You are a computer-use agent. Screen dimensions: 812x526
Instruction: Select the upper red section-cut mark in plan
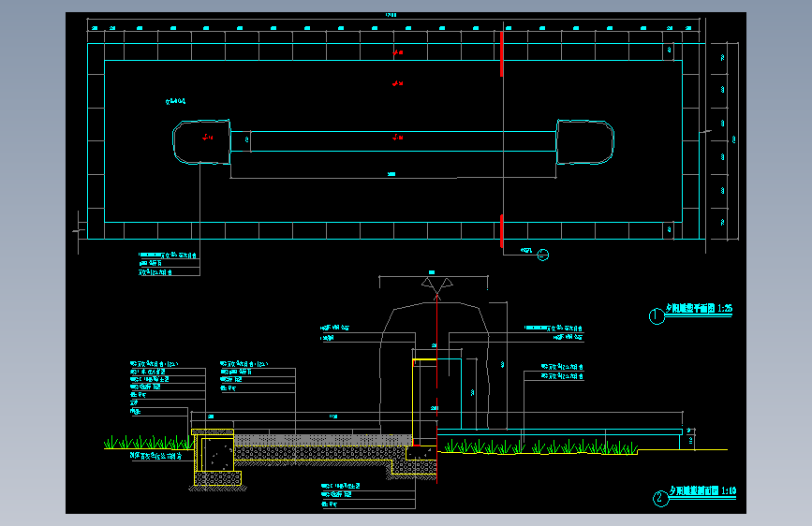[502, 54]
